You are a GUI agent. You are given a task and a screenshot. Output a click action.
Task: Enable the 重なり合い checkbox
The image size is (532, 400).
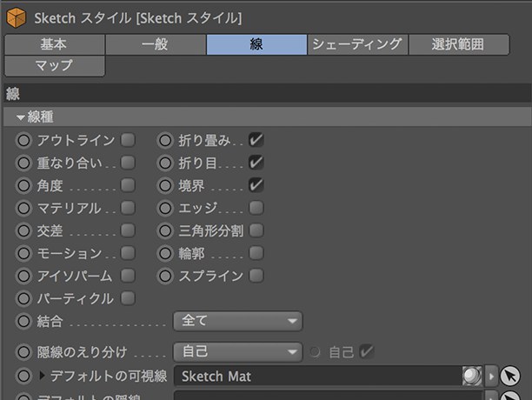tap(128, 163)
